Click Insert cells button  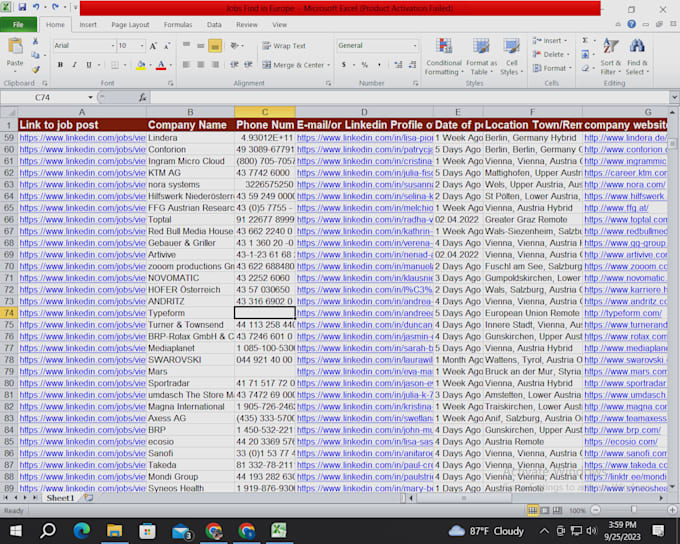tap(551, 41)
